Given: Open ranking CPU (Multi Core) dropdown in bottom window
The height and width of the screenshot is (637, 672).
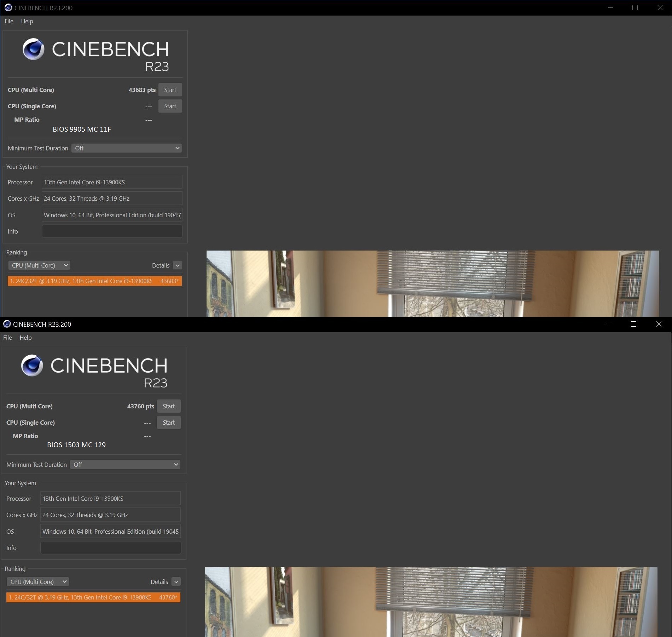Looking at the screenshot, I should (38, 582).
